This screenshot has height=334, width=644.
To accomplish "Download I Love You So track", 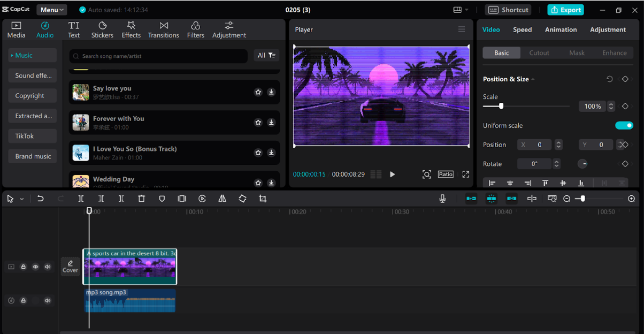I will [x=271, y=153].
